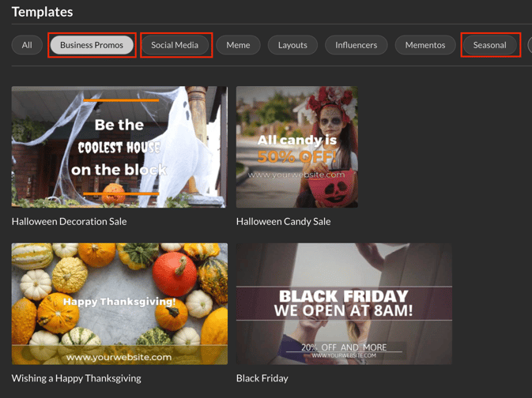Screen dimensions: 532x398
Task: Open the Halloween Decoration Sale thumbnail
Action: (119, 147)
